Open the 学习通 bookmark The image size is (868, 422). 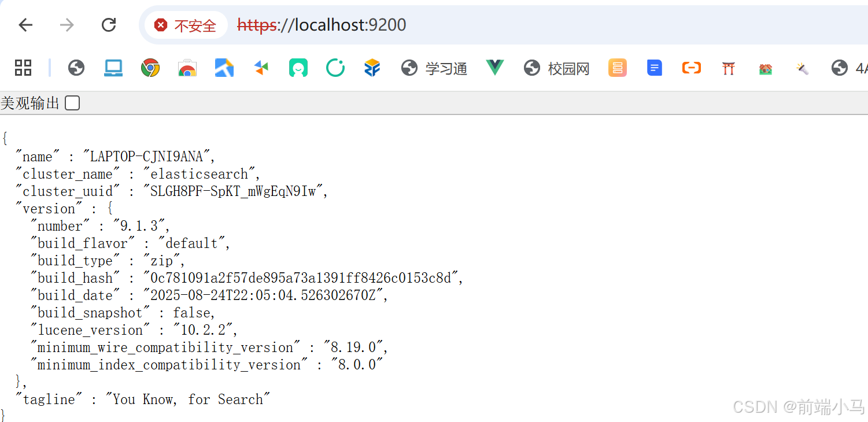(x=434, y=68)
